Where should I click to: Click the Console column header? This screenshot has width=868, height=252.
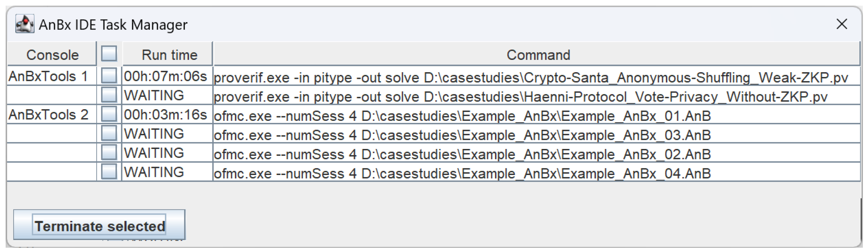click(x=52, y=55)
